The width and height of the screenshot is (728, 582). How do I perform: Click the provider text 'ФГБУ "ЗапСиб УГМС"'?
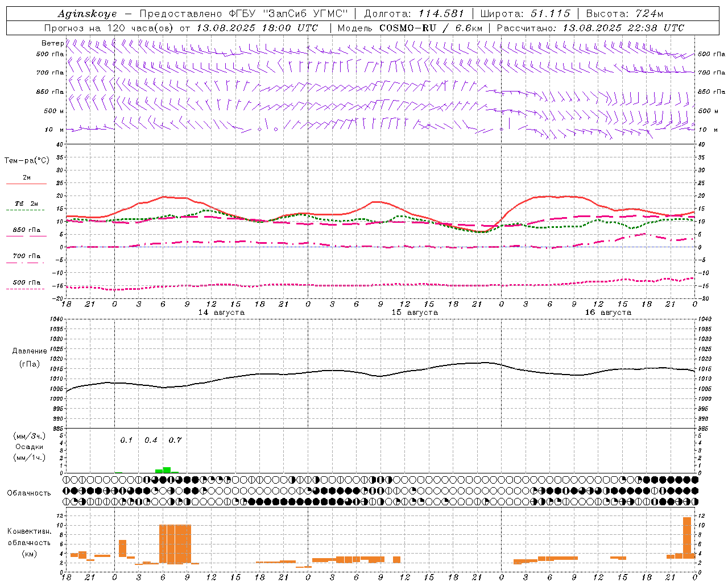click(x=288, y=14)
